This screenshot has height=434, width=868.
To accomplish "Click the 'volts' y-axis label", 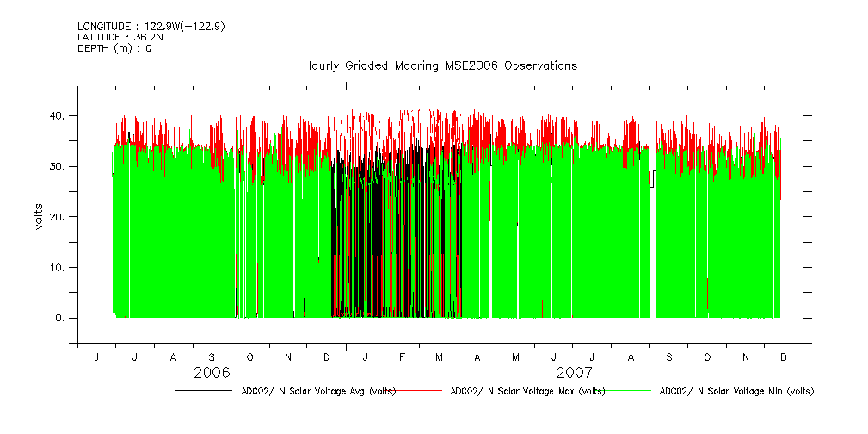I will pos(39,216).
